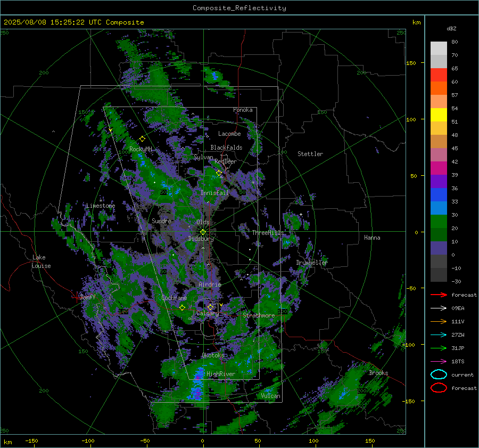Viewport: 479px width, 448px height.
Task: Click the red forecast arrow in legend
Action: pyautogui.click(x=439, y=295)
